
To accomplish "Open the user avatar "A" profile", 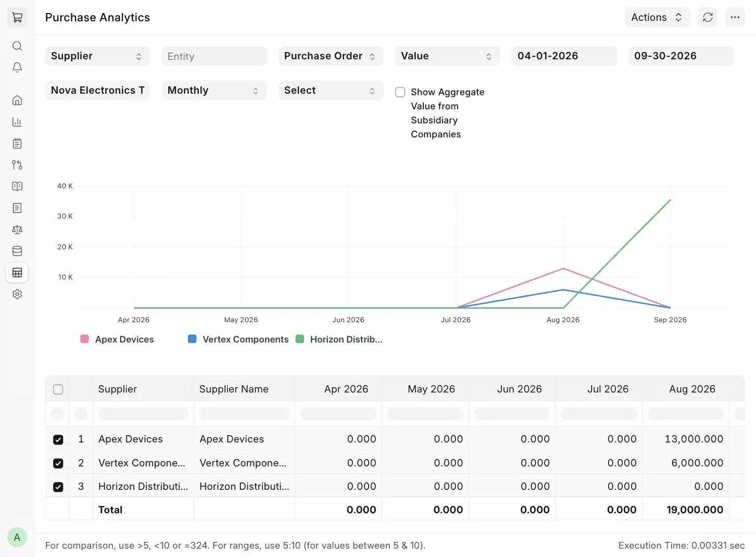I will [17, 537].
